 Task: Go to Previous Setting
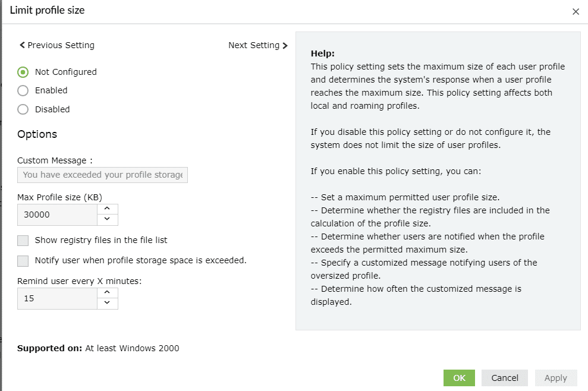[x=57, y=45]
